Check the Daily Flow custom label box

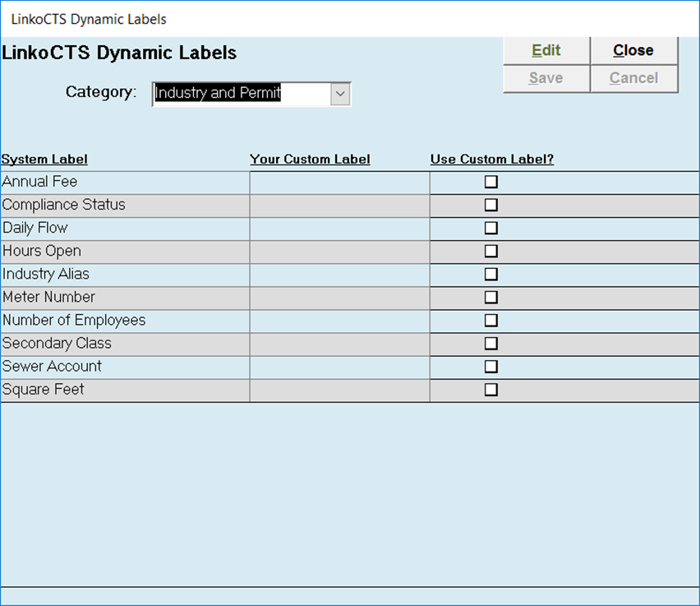491,228
